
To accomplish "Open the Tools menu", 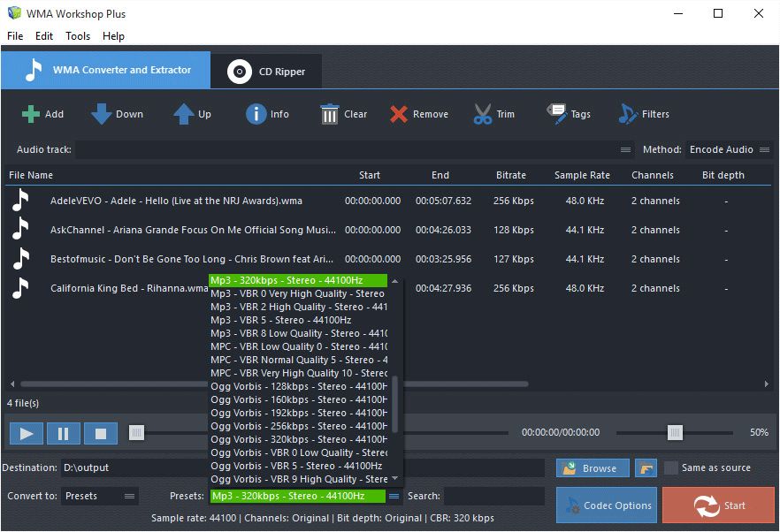I will pos(78,36).
